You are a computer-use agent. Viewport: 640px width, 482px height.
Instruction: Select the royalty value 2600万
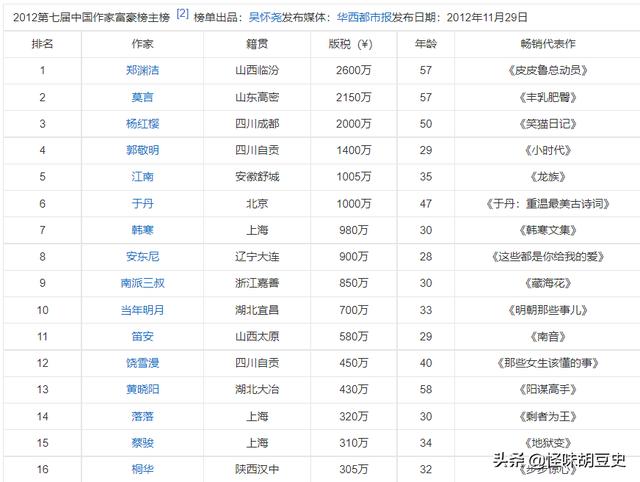(x=353, y=70)
